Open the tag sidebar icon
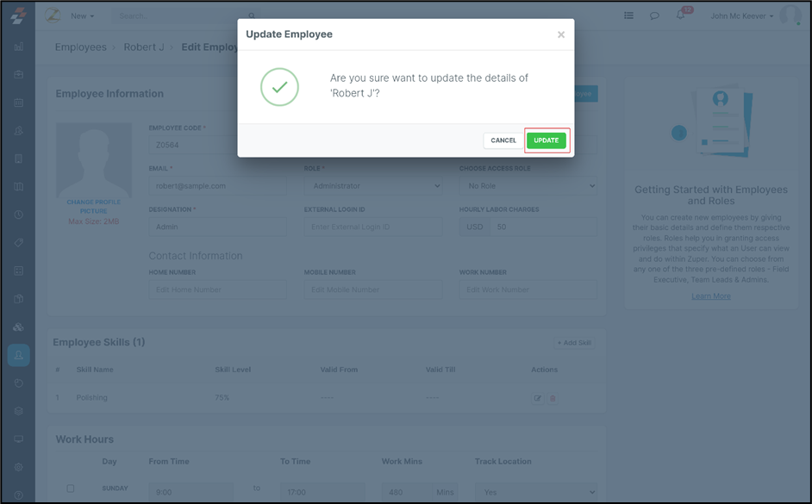The image size is (812, 504). tap(19, 242)
